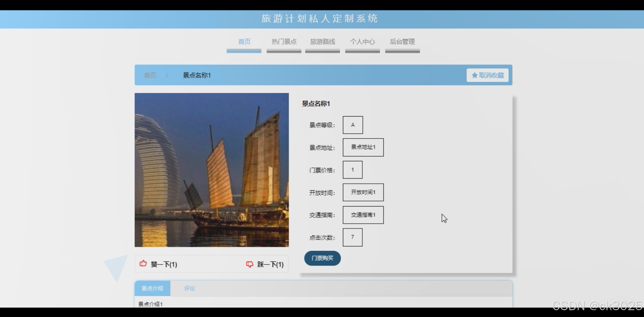
Task: Click the 开放时间1 opening hours box
Action: pyautogui.click(x=363, y=192)
